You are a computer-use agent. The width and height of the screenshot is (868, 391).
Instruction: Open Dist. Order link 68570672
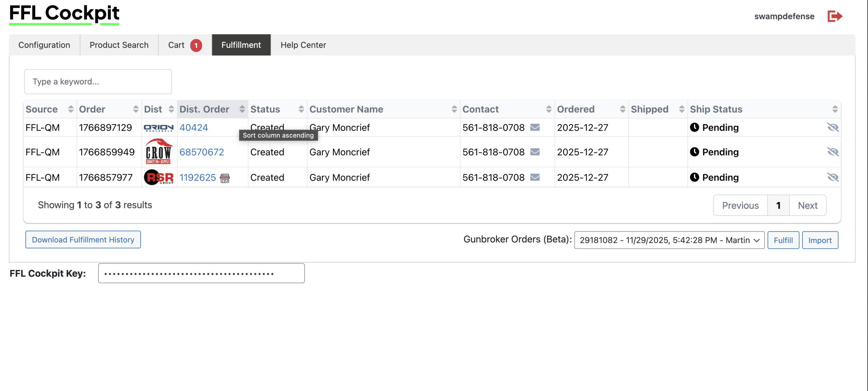click(x=201, y=152)
